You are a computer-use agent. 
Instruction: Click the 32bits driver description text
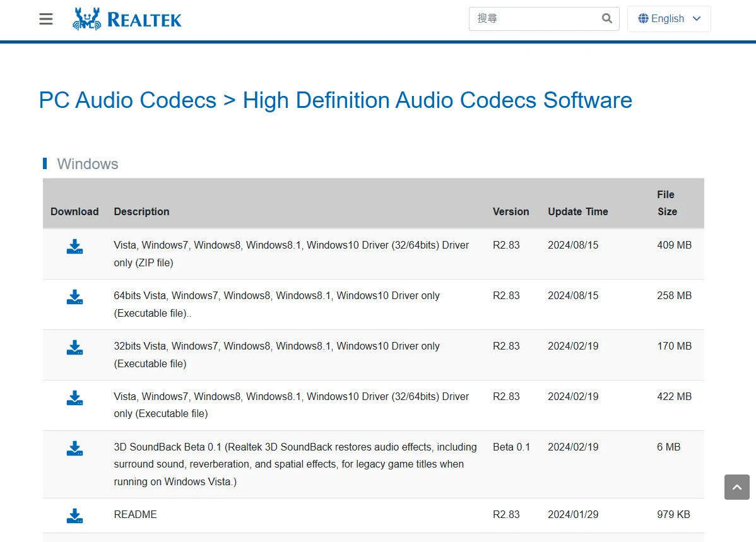277,355
